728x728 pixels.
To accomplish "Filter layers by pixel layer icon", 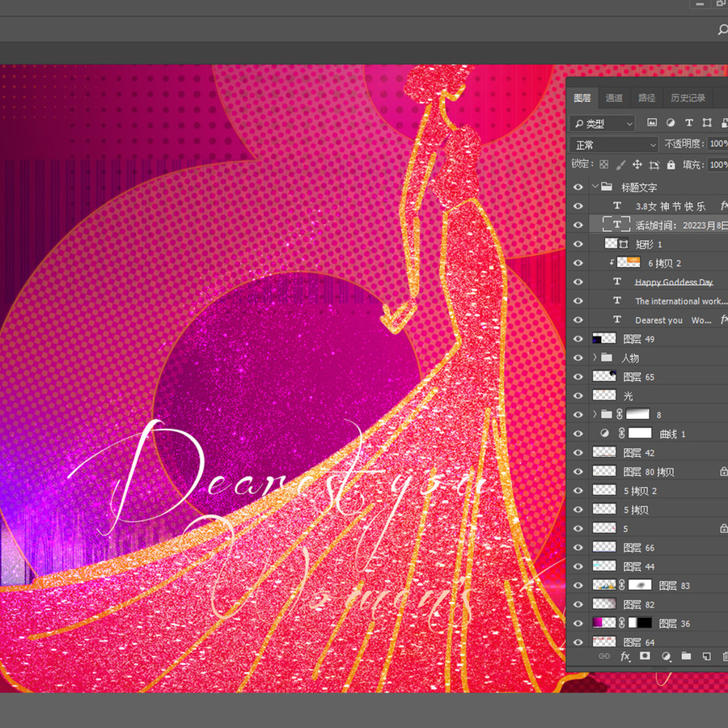I will (x=652, y=123).
